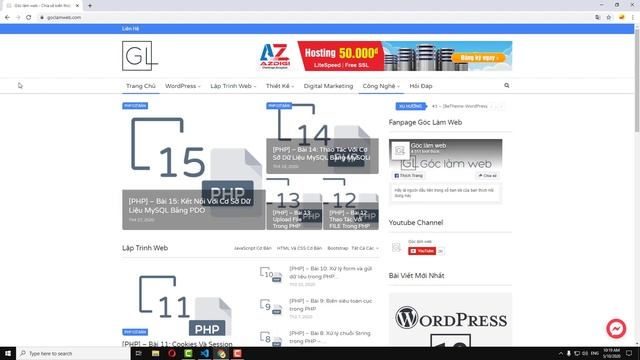The image size is (640, 360).
Task: Open Digital Marketing menu item
Action: [x=328, y=86]
